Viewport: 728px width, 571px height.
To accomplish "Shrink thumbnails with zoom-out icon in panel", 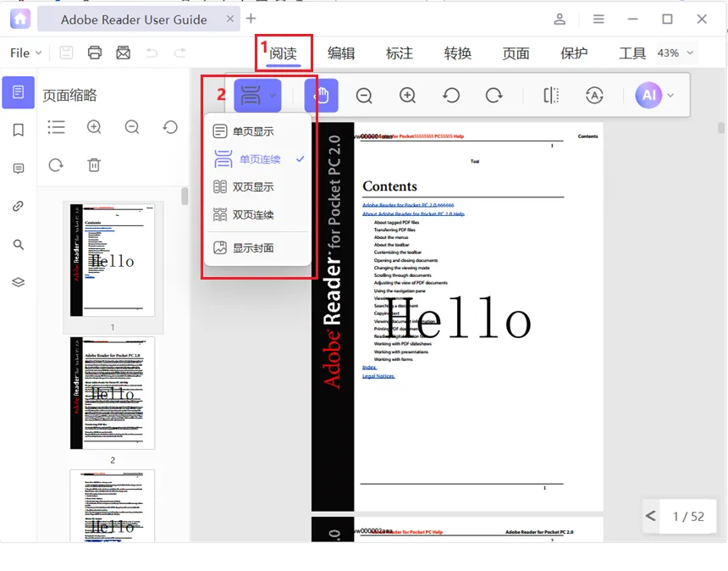I will (x=132, y=127).
